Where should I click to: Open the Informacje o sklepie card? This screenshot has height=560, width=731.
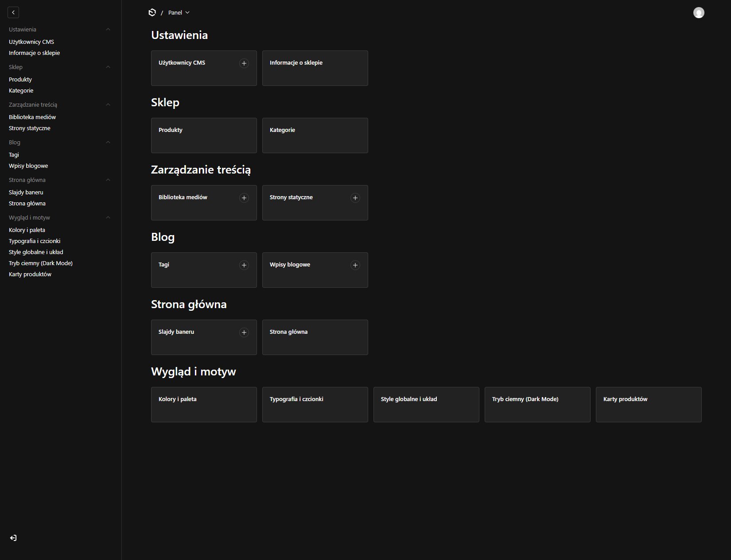coord(315,68)
